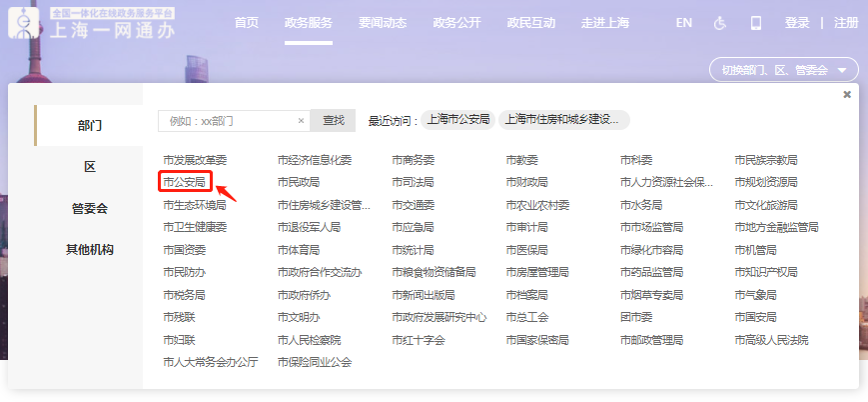Screen dimensions: 868x402
Task: Choose 市国资委 department
Action: click(x=185, y=250)
